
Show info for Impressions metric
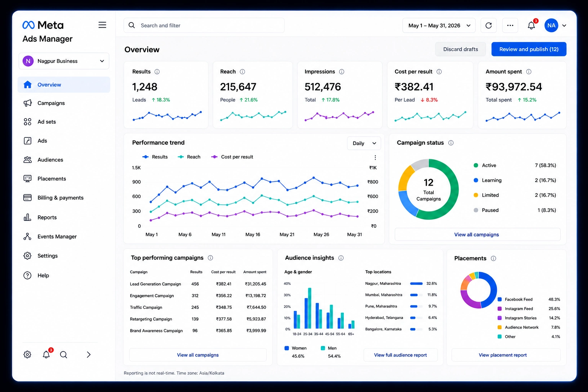pos(341,72)
